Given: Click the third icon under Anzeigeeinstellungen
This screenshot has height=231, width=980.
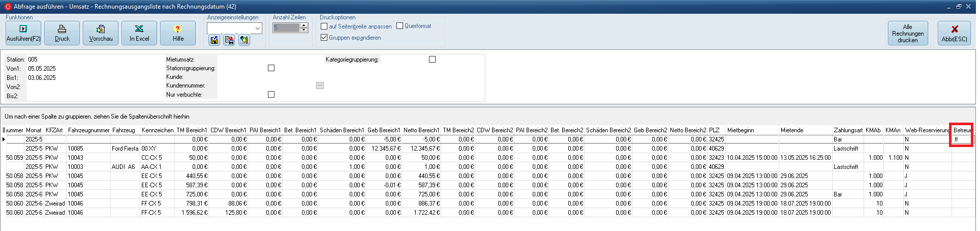Looking at the screenshot, I should [244, 40].
